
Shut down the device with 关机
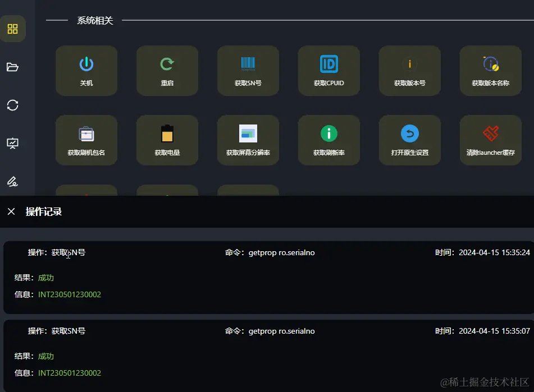coord(86,71)
